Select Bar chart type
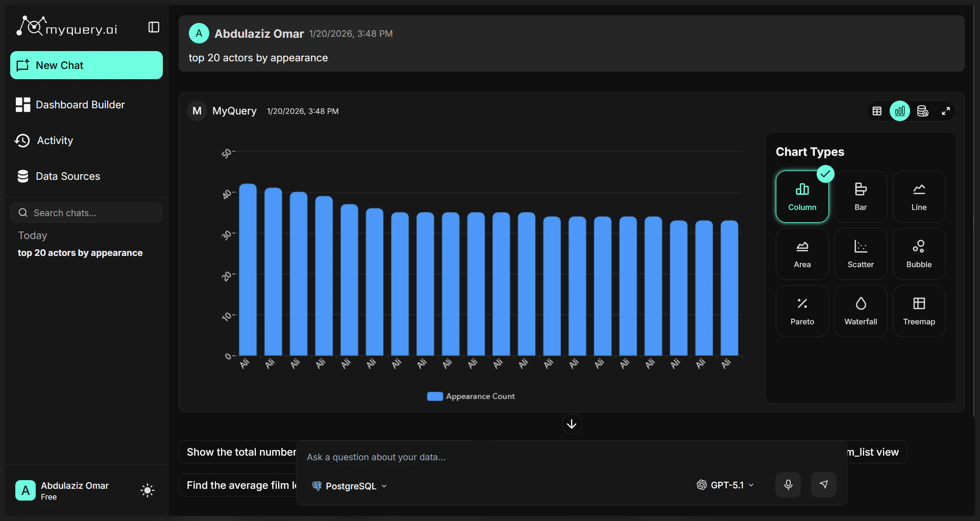Viewport: 980px width, 521px height. point(861,197)
